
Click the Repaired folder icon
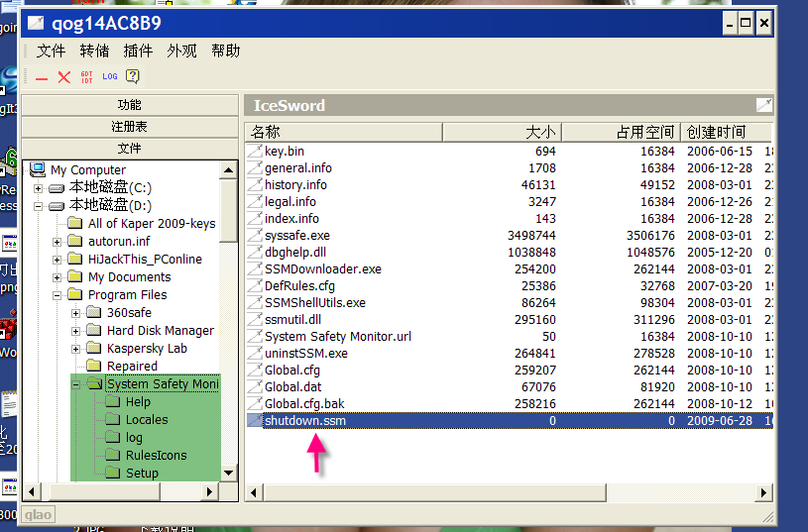tap(94, 366)
